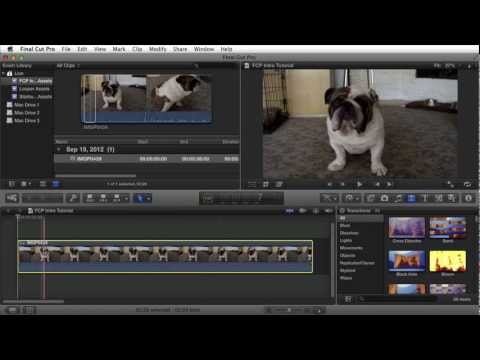480x360 pixels.
Task: Open the Photos browser camera icon
Action: [385, 198]
